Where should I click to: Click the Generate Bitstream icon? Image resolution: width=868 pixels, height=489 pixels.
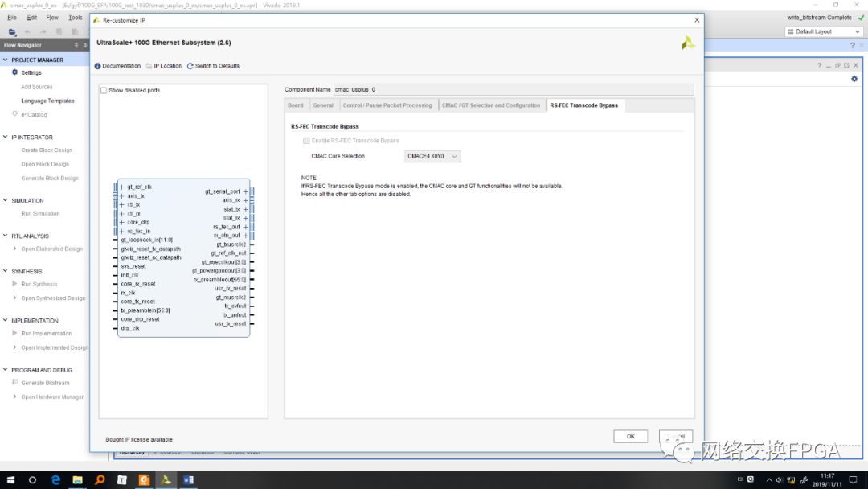tap(15, 382)
